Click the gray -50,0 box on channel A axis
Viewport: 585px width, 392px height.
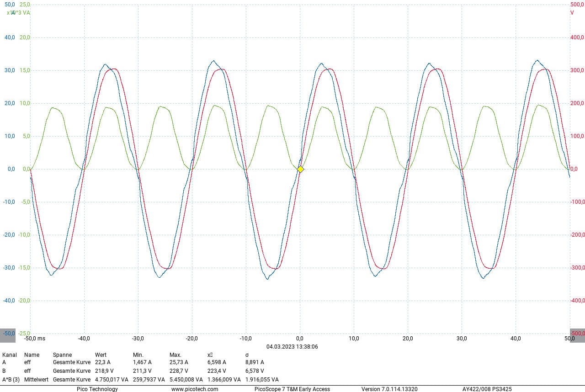[8, 334]
